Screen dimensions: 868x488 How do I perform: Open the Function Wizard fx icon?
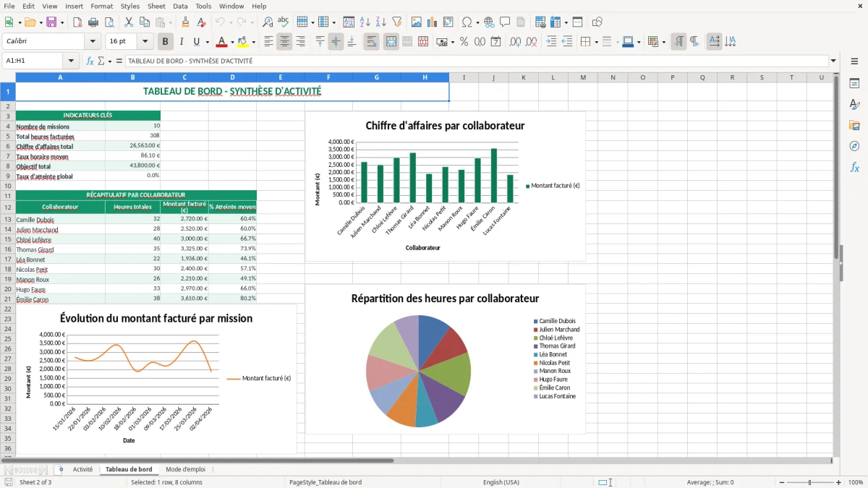point(90,61)
